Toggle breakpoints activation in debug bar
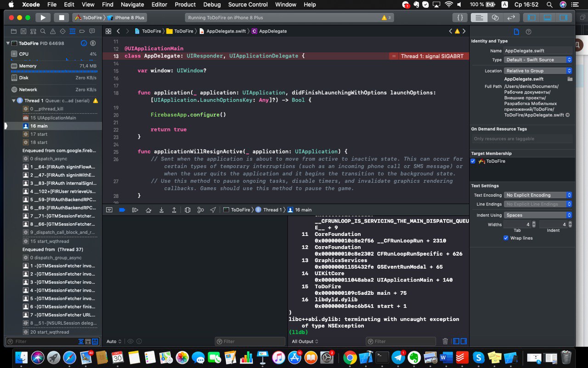 (x=122, y=210)
